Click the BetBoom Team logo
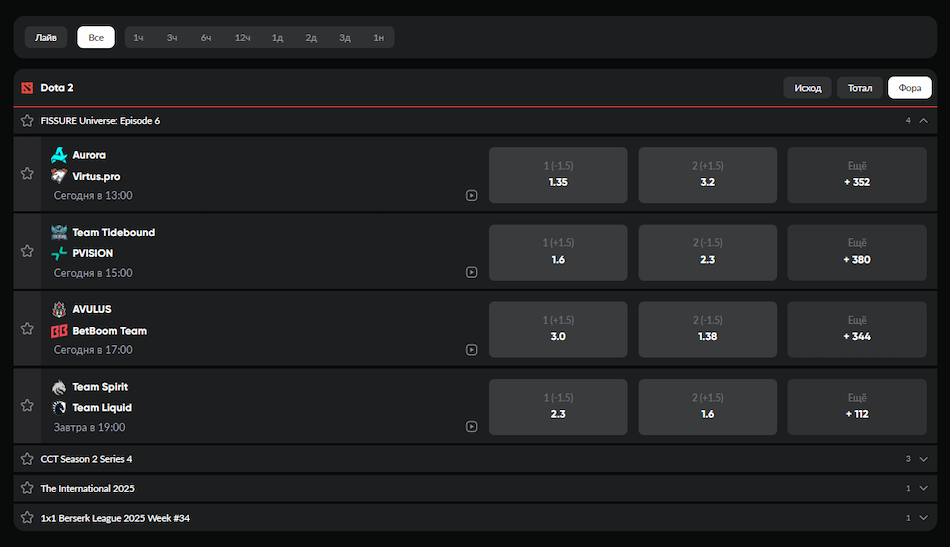This screenshot has width=950, height=547. point(59,331)
